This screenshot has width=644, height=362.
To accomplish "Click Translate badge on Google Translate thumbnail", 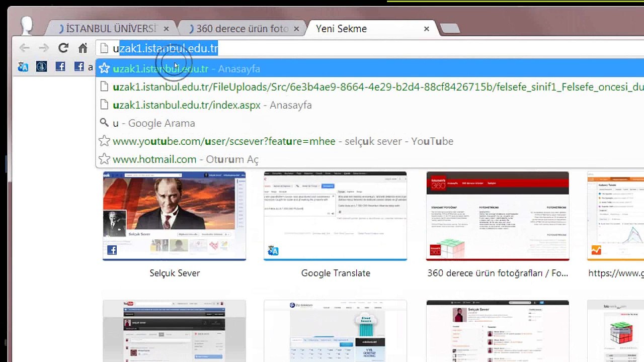I will click(x=273, y=250).
